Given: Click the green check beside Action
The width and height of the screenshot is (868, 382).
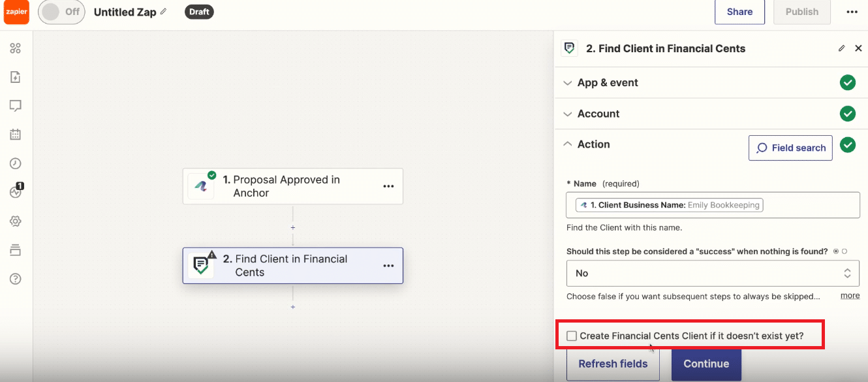Looking at the screenshot, I should click(848, 144).
